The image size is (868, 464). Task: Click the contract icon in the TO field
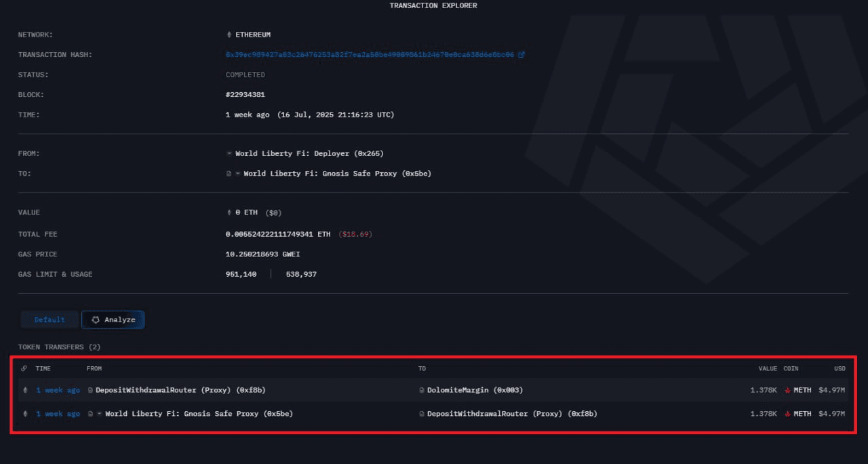click(229, 174)
